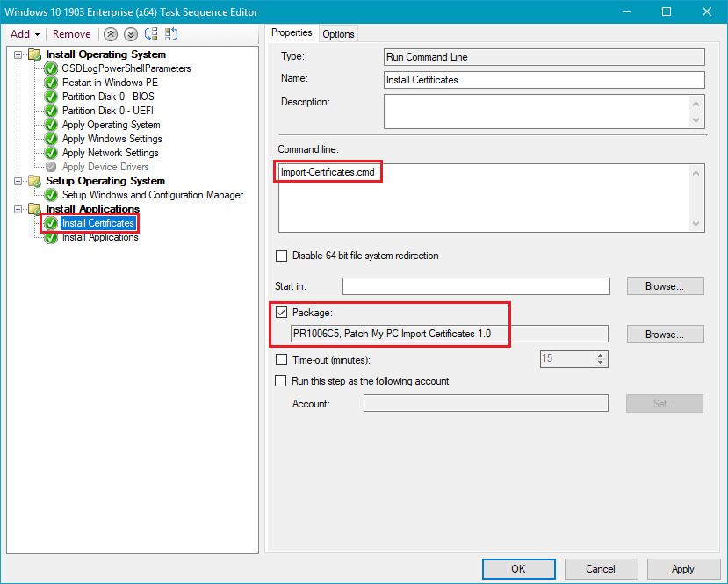Click the Setup Windows and Configuration Manager icon
728x584 pixels.
[51, 195]
